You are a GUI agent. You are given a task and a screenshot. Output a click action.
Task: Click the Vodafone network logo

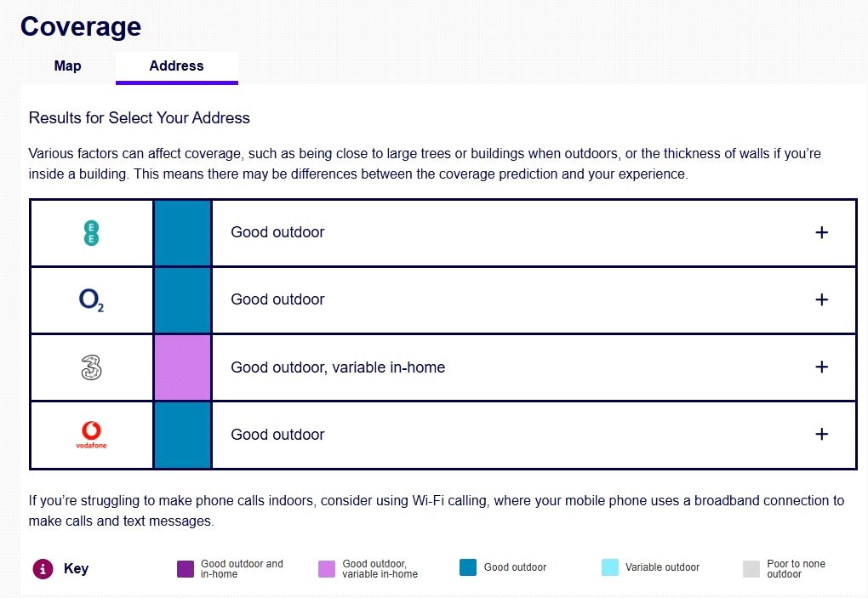point(91,435)
